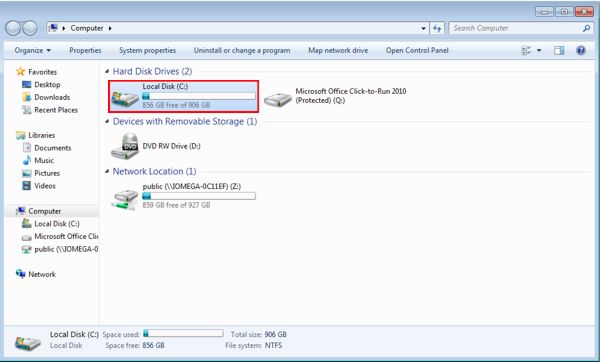Expand the view options dropdown arrow
Image resolution: width=600 pixels, height=362 pixels.
[539, 51]
